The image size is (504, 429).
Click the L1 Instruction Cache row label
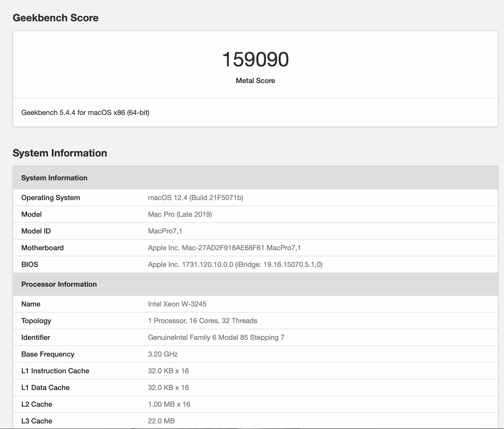click(x=55, y=371)
